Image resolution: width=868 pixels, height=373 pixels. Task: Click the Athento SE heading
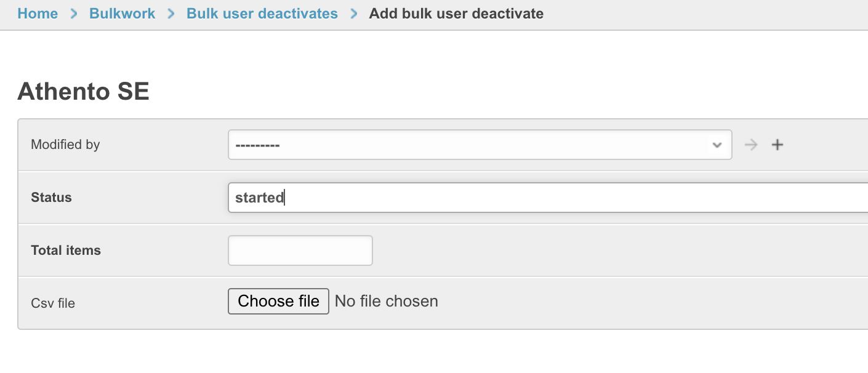83,92
